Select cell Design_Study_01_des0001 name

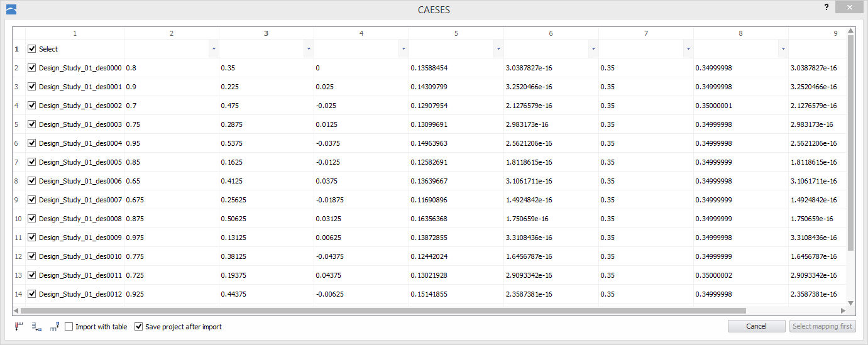pyautogui.click(x=75, y=87)
